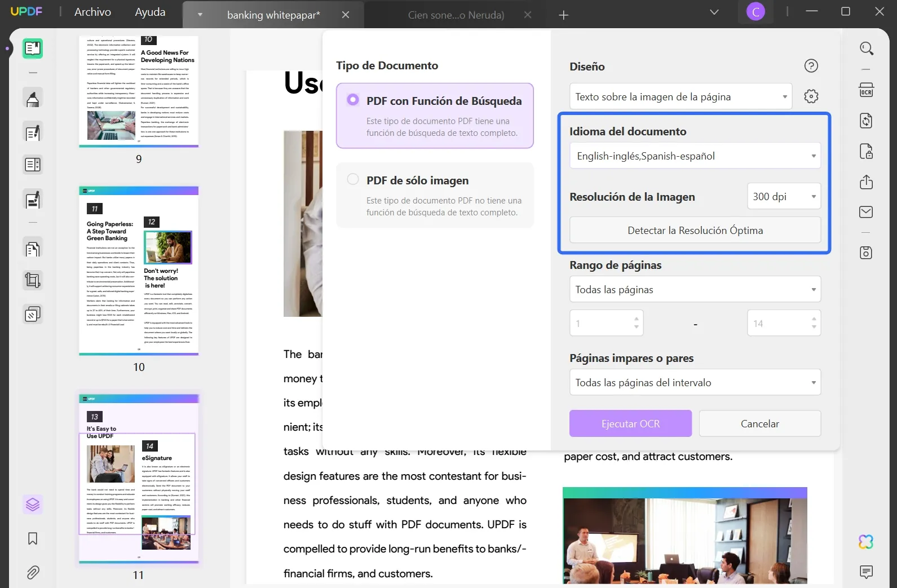Send the file by email icon

click(867, 212)
